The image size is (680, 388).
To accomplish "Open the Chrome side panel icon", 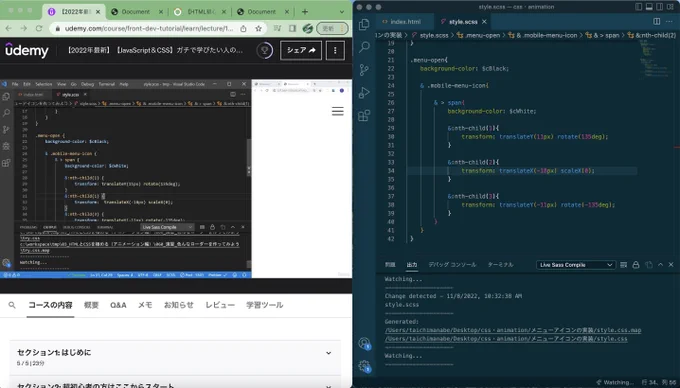I will click(x=292, y=29).
